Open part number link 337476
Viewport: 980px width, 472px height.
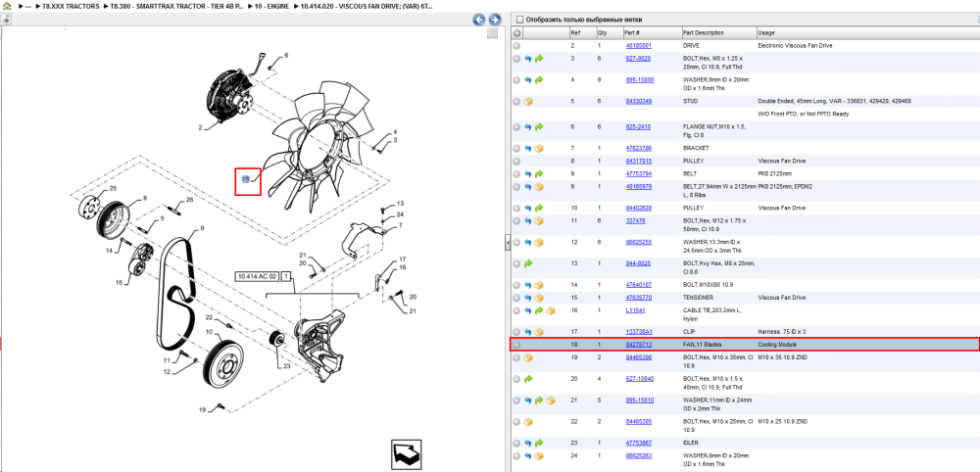click(635, 221)
